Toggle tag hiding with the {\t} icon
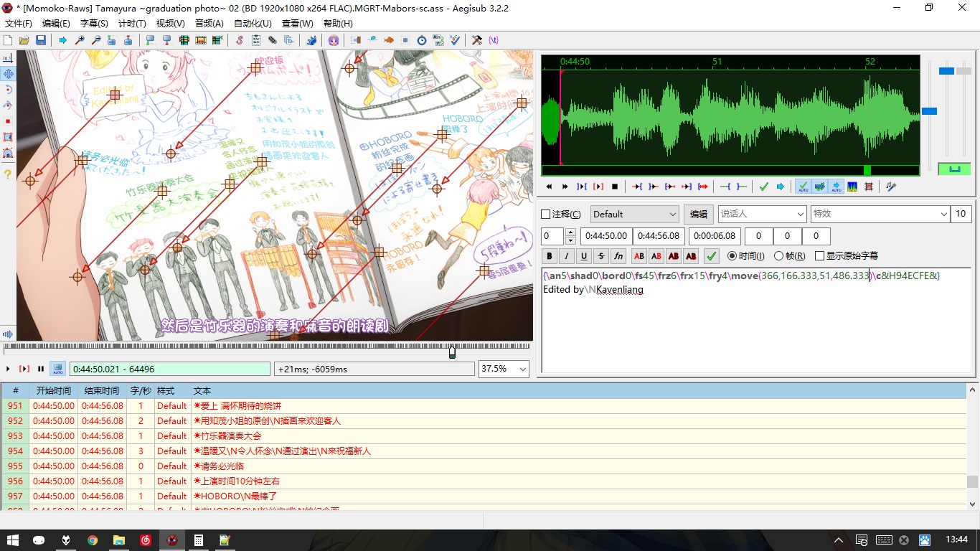Screen dimensions: 980x551 pyautogui.click(x=494, y=40)
